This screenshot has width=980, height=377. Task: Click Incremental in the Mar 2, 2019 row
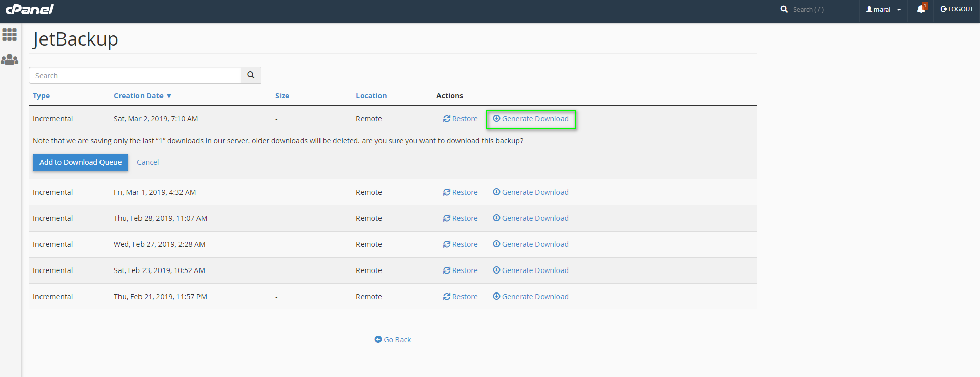coord(53,119)
